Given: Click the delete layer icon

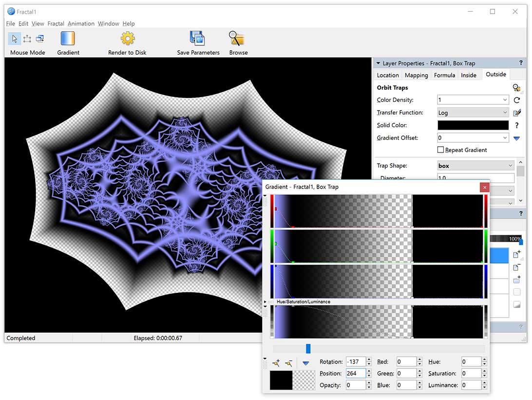Looking at the screenshot, I should [516, 267].
